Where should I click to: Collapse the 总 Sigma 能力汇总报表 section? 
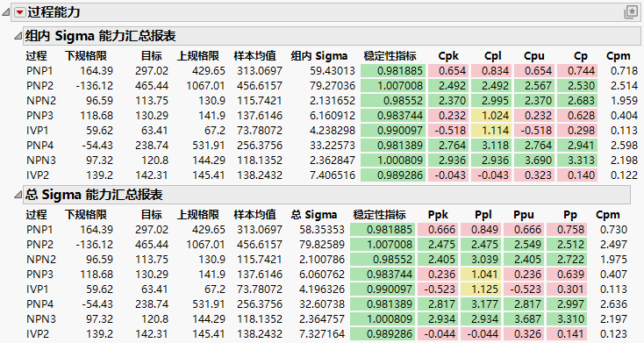coord(18,195)
